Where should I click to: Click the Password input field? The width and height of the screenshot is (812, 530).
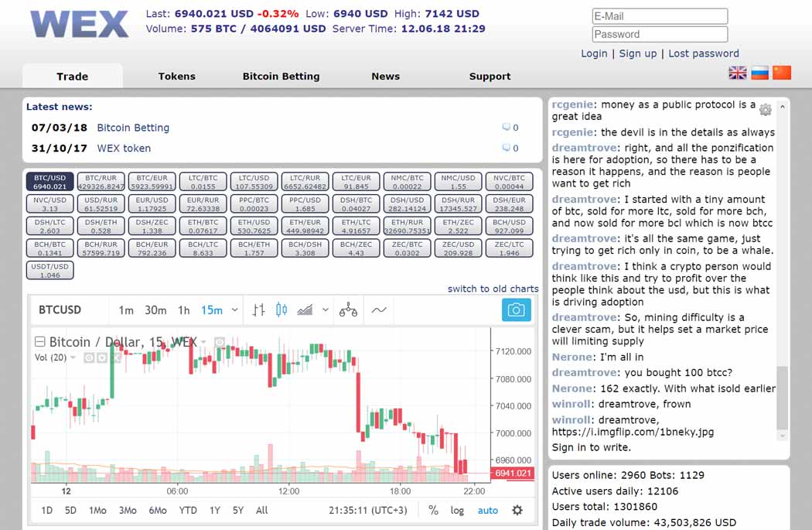(660, 34)
